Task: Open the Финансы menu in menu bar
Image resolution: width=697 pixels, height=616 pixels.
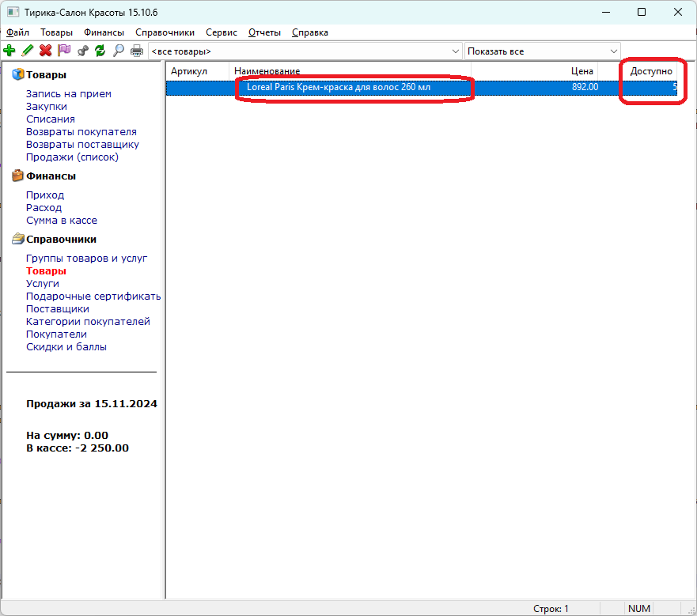Action: pos(104,32)
